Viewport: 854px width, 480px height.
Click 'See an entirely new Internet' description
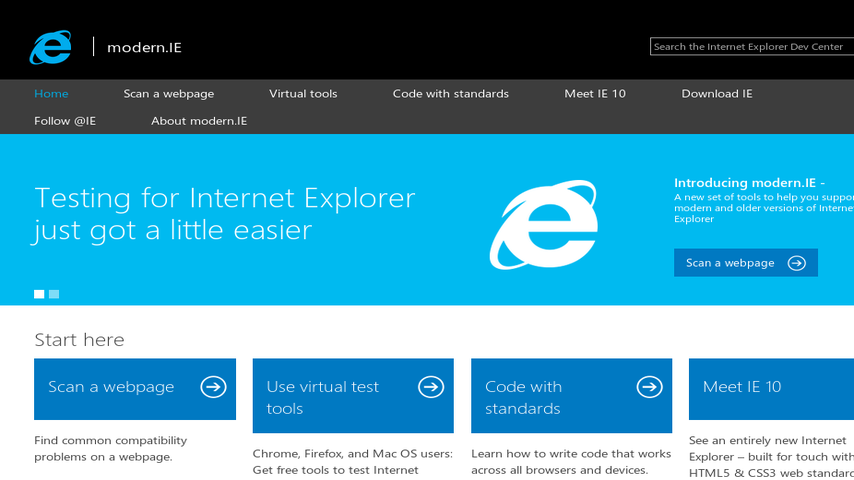pos(771,457)
